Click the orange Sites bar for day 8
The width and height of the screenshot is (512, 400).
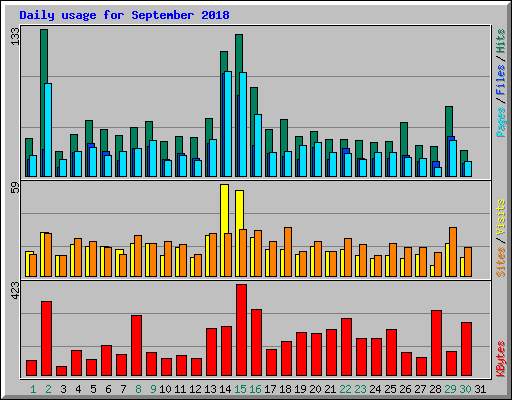(138, 256)
